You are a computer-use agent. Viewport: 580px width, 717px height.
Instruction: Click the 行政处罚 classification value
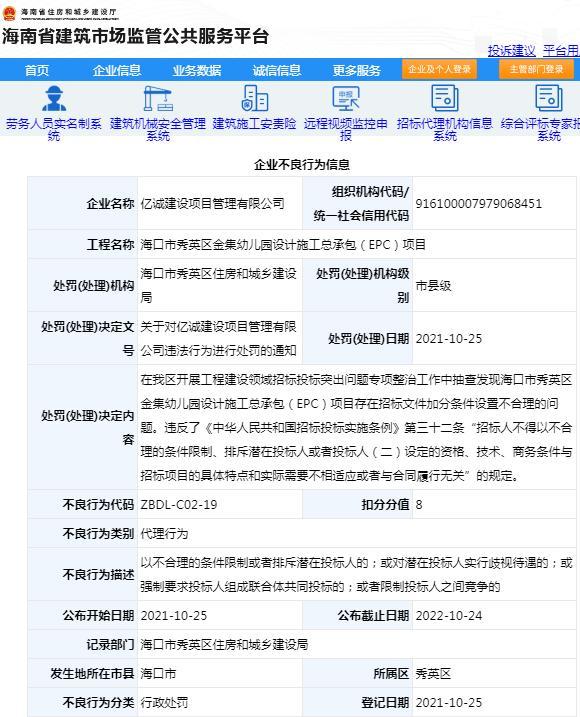pos(164,703)
